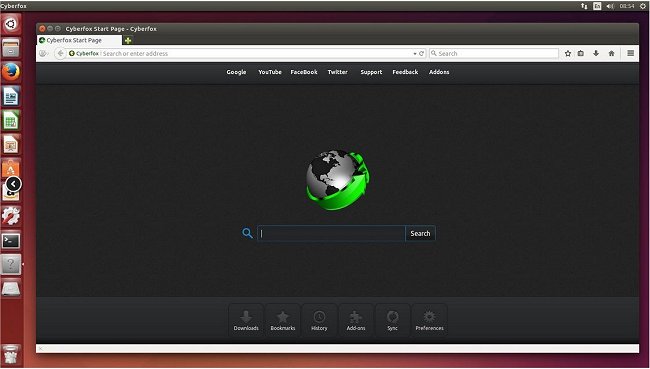Open the Downloads tile at page bottom

click(246, 320)
